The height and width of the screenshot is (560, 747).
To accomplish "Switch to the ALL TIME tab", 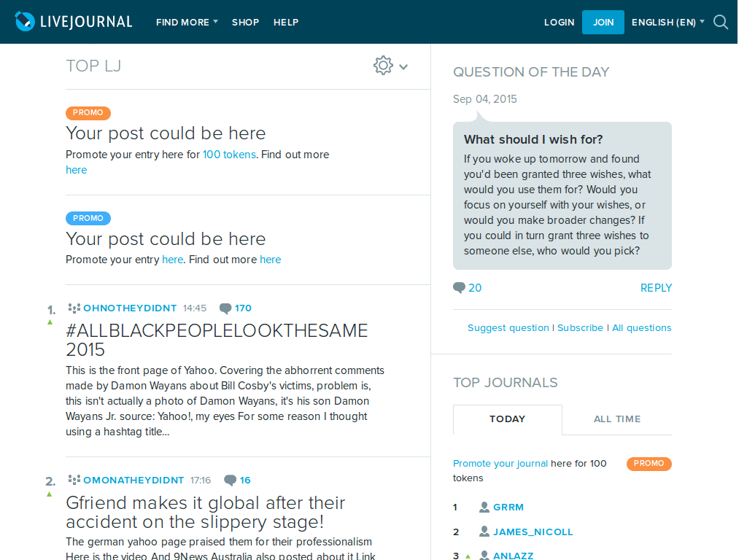I will click(x=617, y=419).
